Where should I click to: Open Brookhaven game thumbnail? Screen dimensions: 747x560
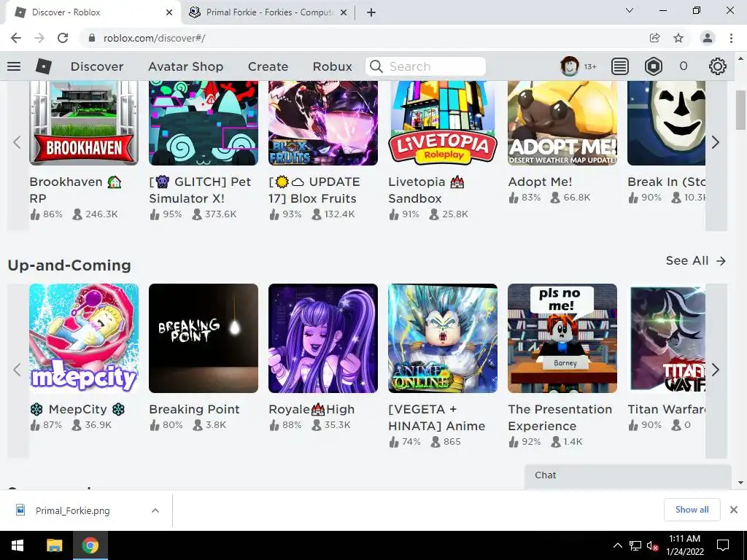(x=84, y=122)
